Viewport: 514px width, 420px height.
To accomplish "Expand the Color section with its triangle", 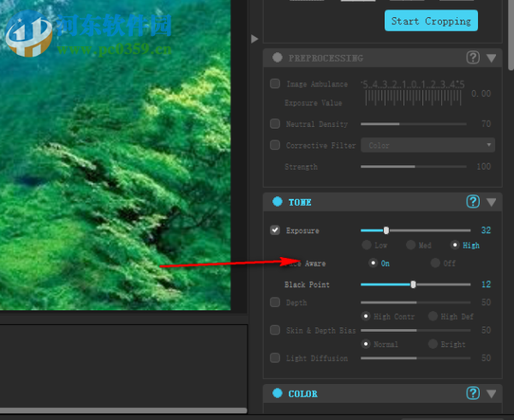I will pos(492,393).
